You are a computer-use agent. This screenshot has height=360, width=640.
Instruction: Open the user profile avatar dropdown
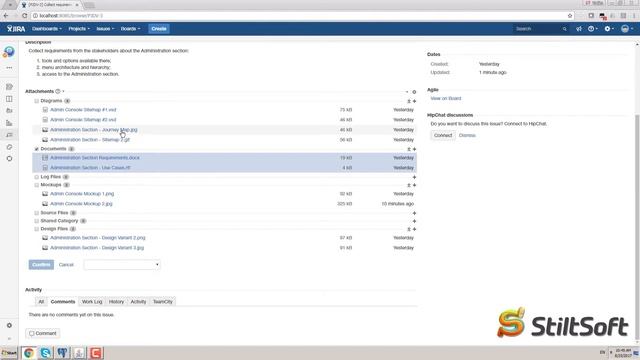[627, 29]
